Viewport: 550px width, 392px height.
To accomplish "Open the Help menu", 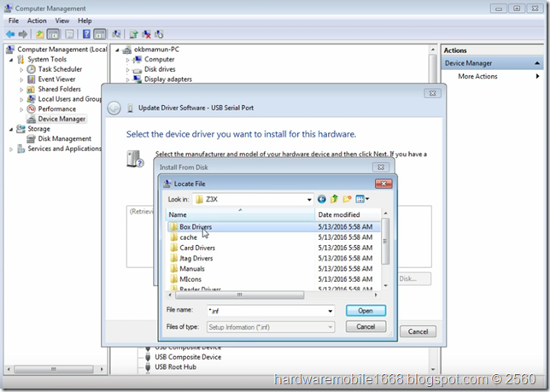I will pyautogui.click(x=85, y=20).
